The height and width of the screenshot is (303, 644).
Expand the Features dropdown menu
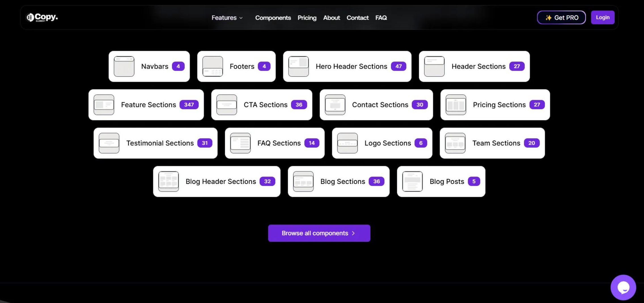point(227,18)
